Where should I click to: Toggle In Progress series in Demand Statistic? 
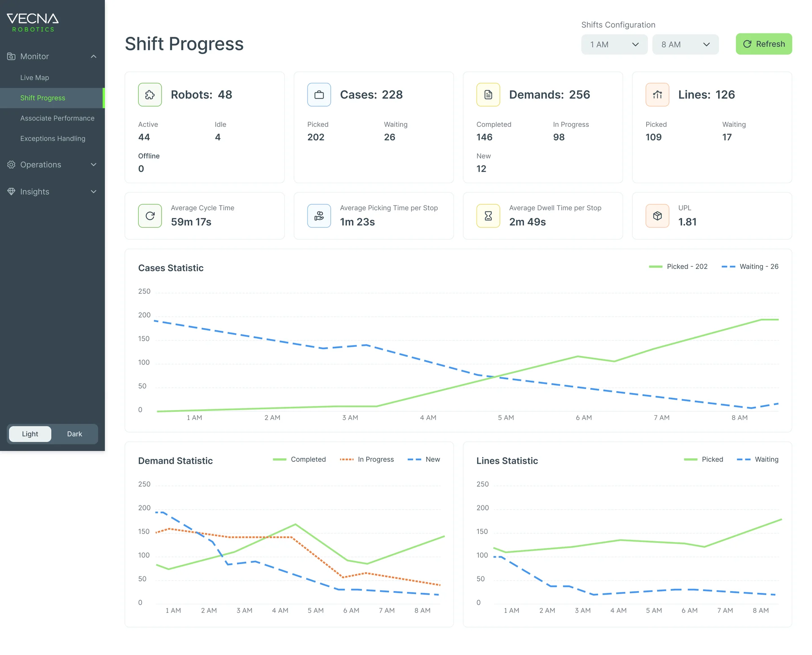(x=367, y=459)
